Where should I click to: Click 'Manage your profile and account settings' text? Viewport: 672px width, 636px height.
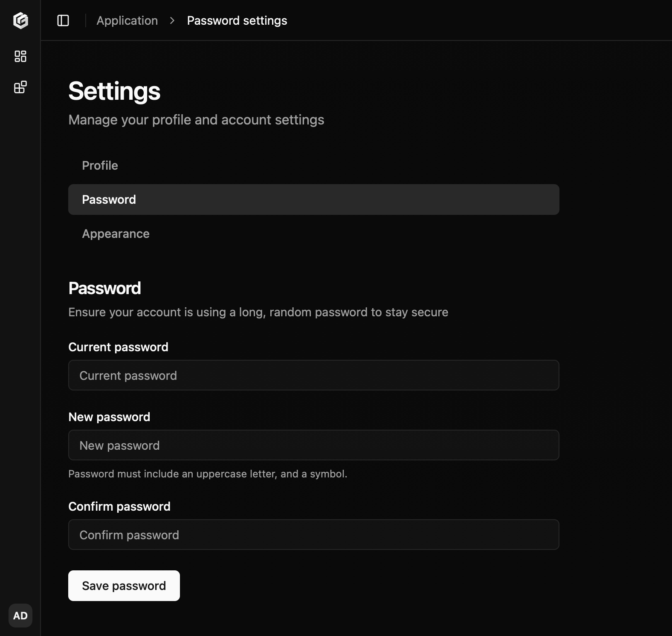click(196, 120)
